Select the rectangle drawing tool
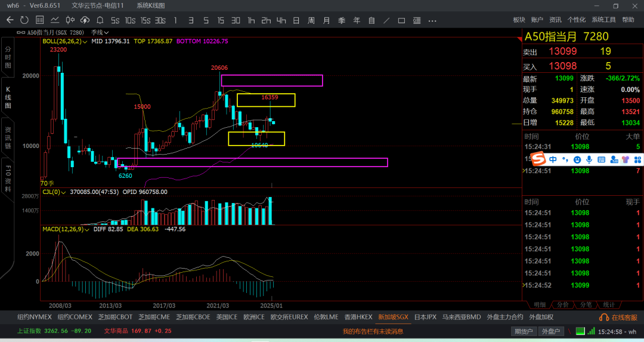Screen dimensions: 644x342 pos(402,20)
